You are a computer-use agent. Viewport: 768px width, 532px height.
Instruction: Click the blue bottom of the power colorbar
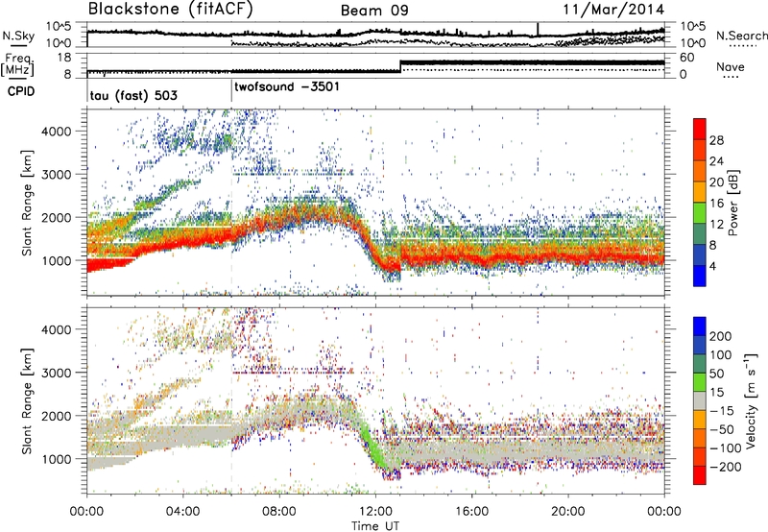pyautogui.click(x=700, y=276)
